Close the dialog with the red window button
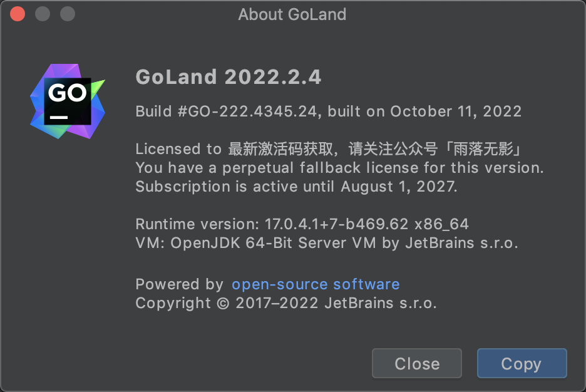586x392 pixels. coord(18,14)
